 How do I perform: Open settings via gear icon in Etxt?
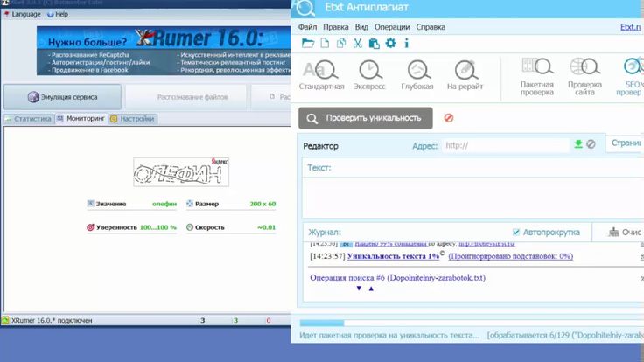[390, 43]
